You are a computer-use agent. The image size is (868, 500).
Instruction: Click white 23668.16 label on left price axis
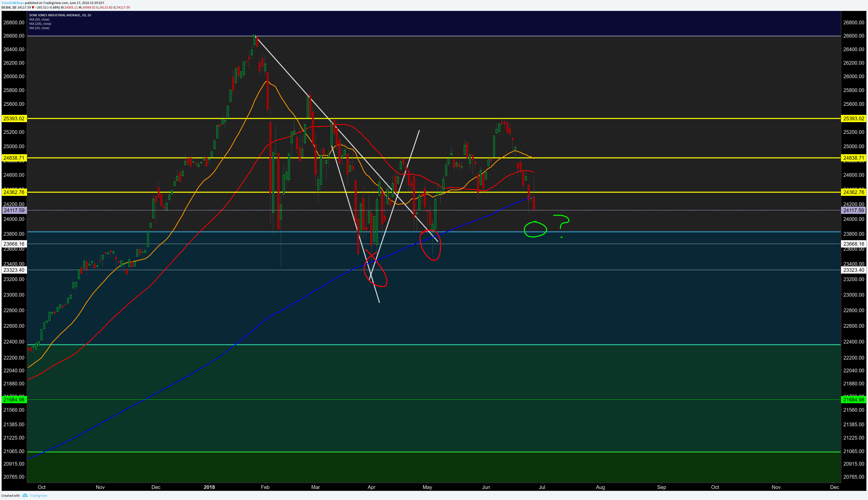(x=14, y=244)
